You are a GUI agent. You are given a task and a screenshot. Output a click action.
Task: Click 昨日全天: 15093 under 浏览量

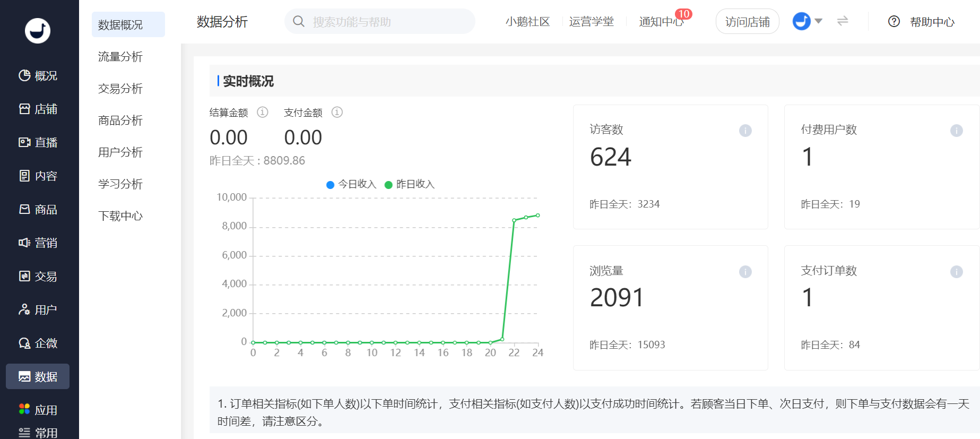tap(627, 345)
